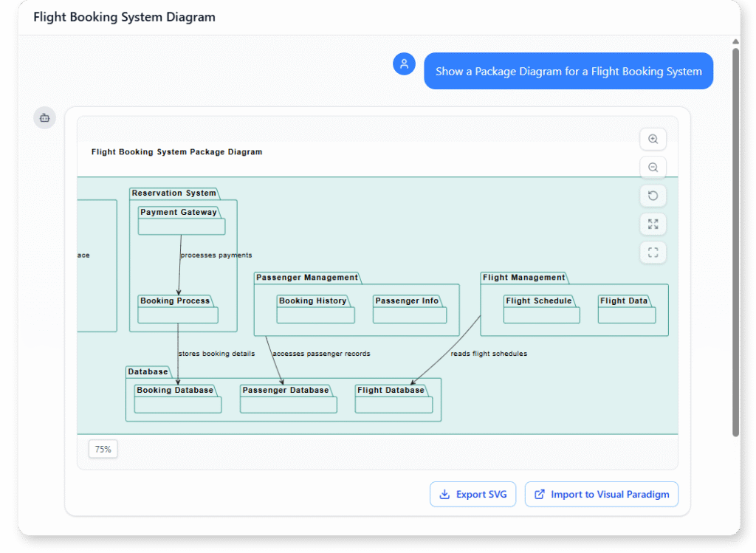Select the Payment Gateway package
The image size is (756, 553).
point(181,221)
